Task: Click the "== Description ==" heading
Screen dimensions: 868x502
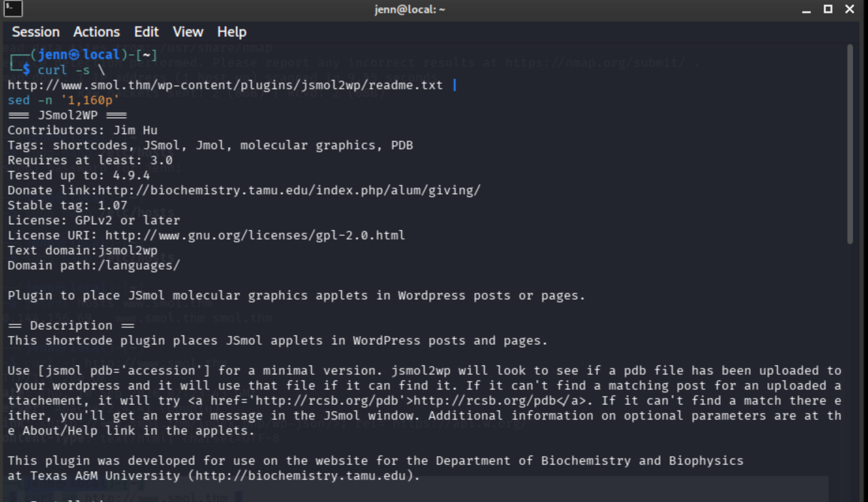Action: [x=71, y=325]
